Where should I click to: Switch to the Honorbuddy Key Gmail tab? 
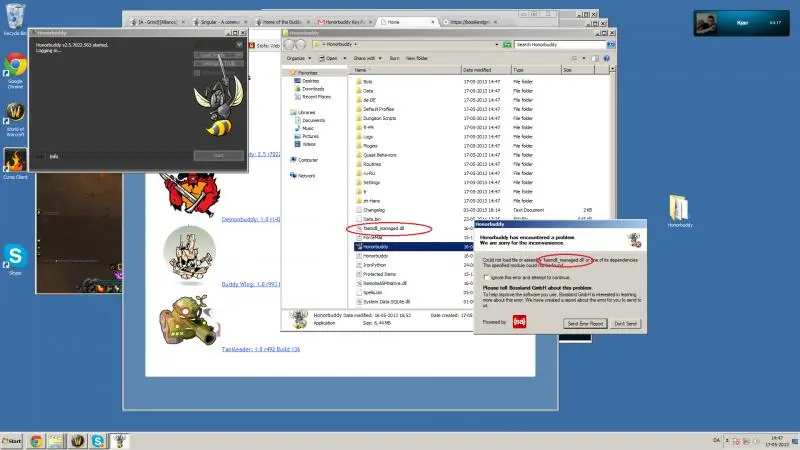point(345,22)
